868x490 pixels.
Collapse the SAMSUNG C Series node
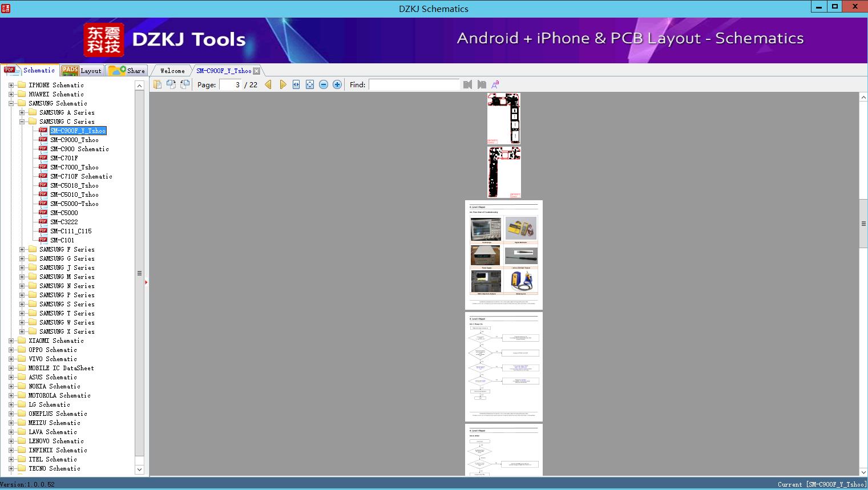(22, 122)
